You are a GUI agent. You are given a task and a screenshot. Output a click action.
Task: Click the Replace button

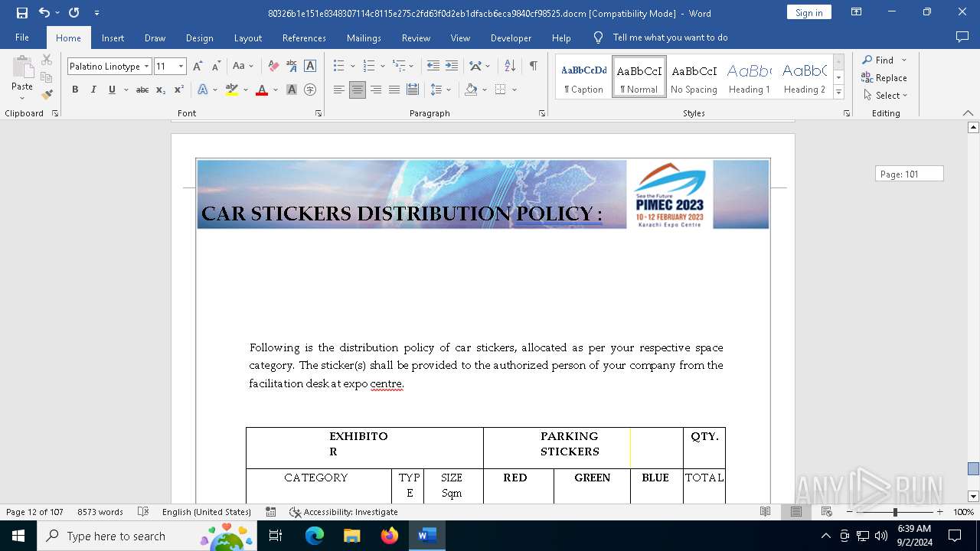tap(884, 77)
